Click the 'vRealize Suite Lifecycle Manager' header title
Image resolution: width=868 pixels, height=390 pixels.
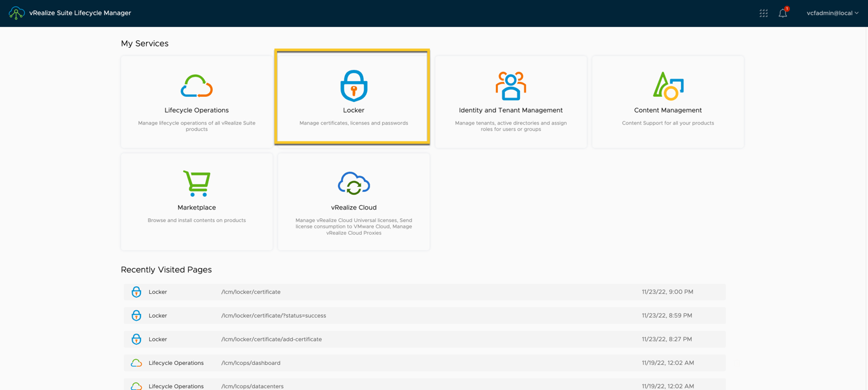point(80,13)
